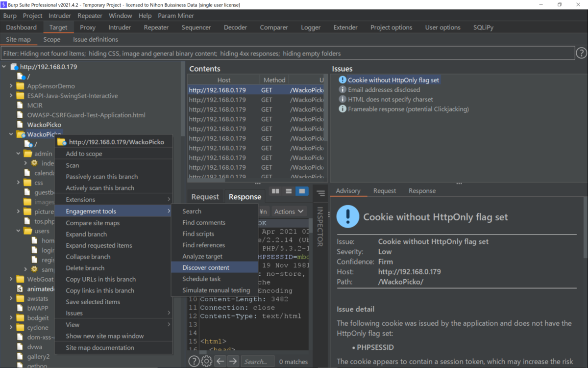
Task: Click the OWASP-CSRFGuard-Test-Application.html file icon
Action: 20,115
